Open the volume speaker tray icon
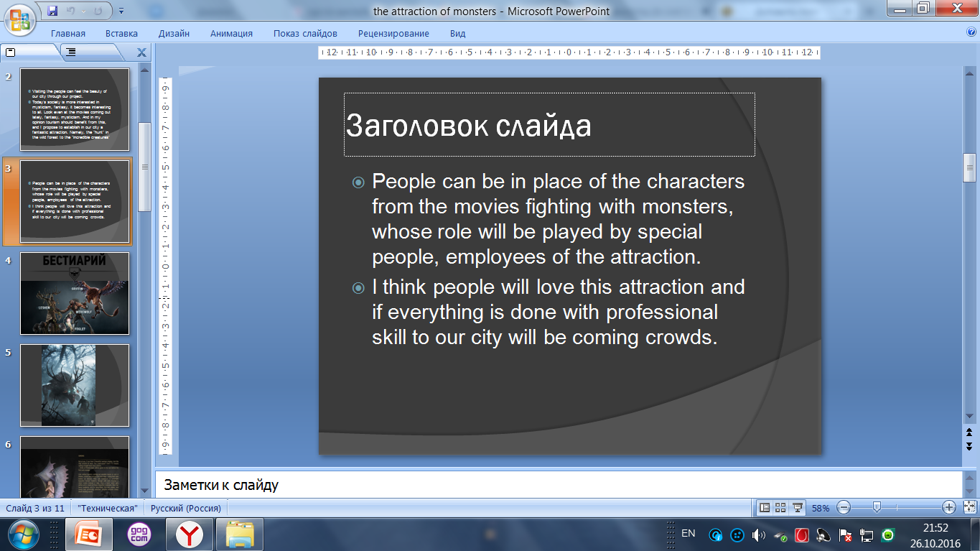980x551 pixels. (x=759, y=535)
